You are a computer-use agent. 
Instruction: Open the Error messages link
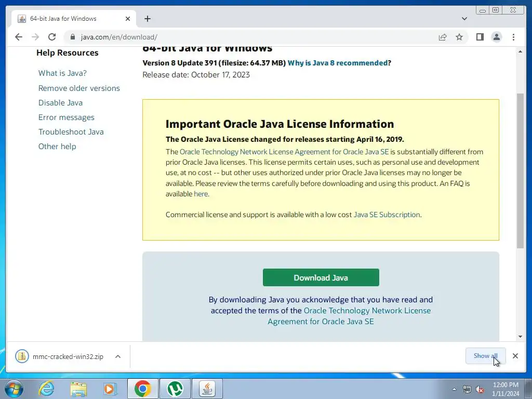[66, 117]
